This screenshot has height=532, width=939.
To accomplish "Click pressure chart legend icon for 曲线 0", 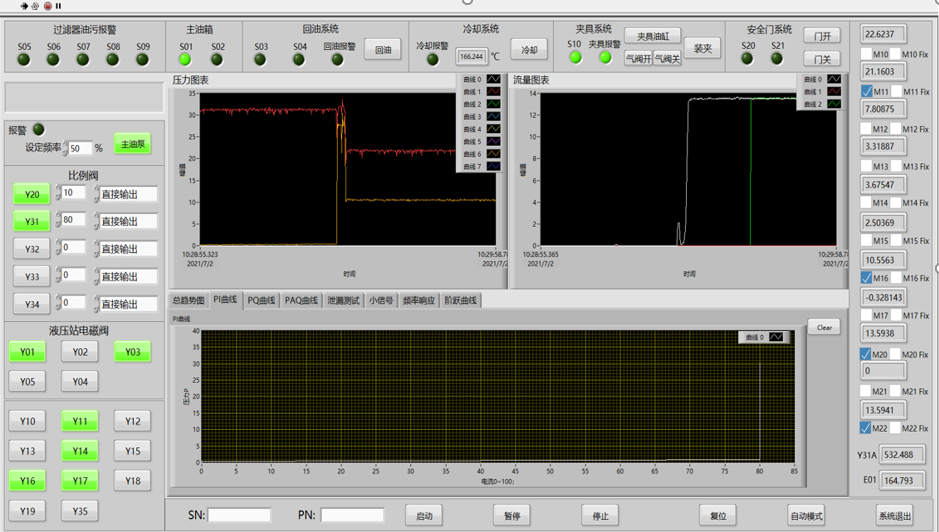I will point(493,79).
